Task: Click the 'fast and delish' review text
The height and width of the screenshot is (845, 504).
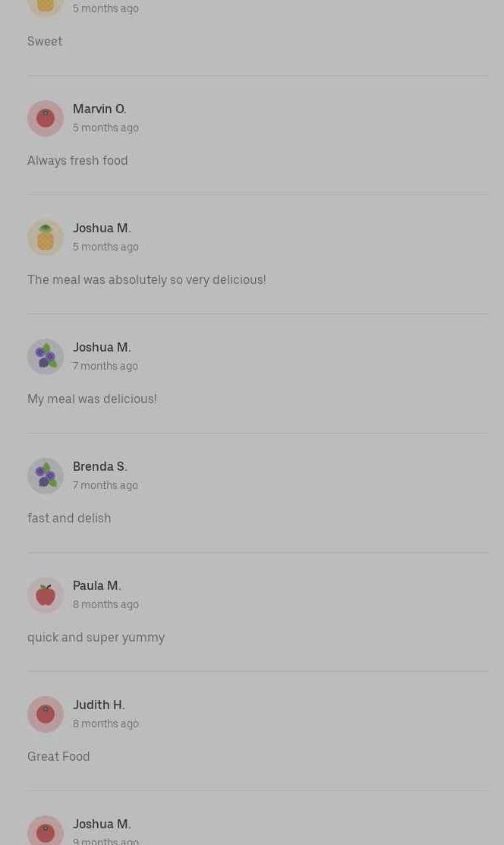Action: [69, 519]
